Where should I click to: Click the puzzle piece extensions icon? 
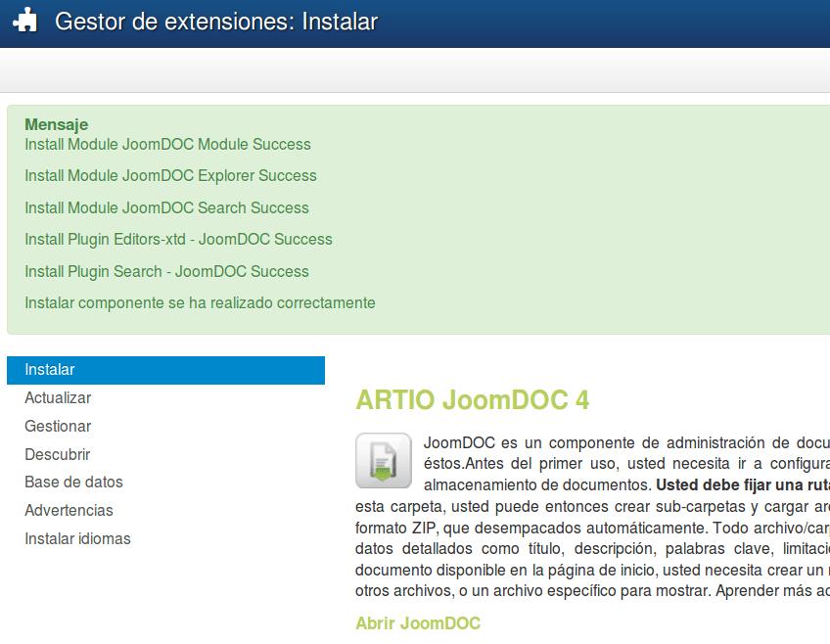[x=24, y=22]
